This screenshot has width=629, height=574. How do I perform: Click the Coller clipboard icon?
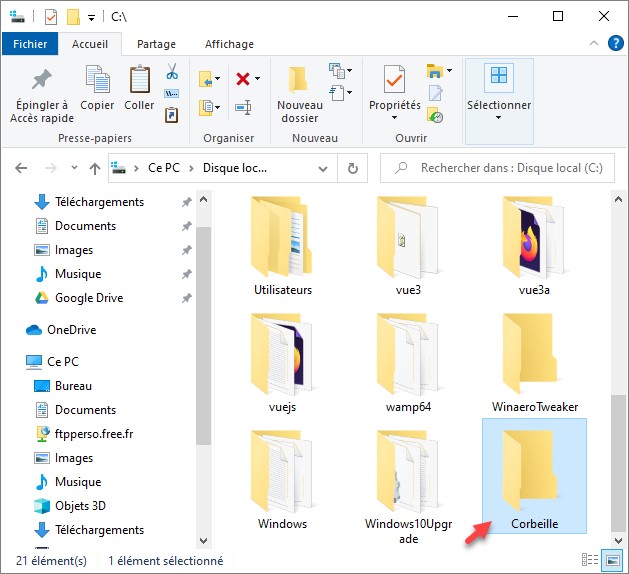[139, 80]
